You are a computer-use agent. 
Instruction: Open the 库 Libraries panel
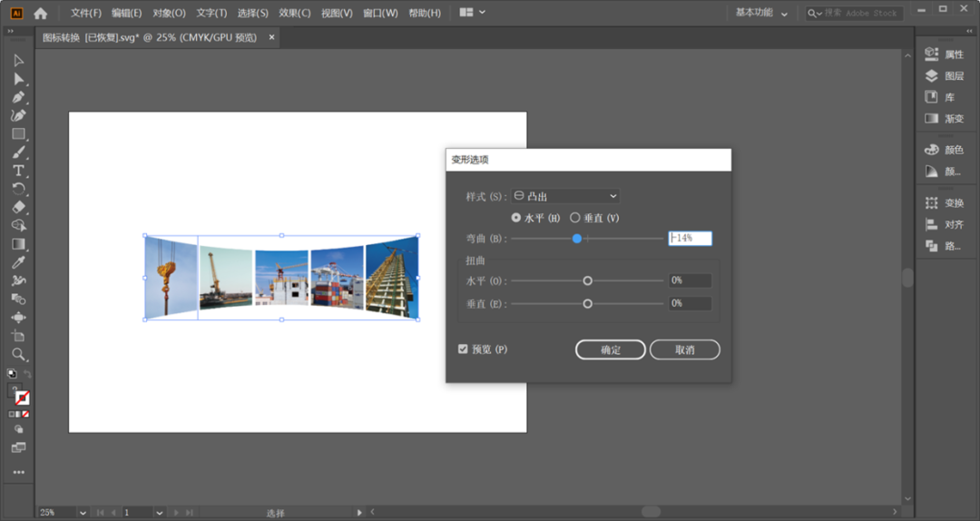pos(940,97)
